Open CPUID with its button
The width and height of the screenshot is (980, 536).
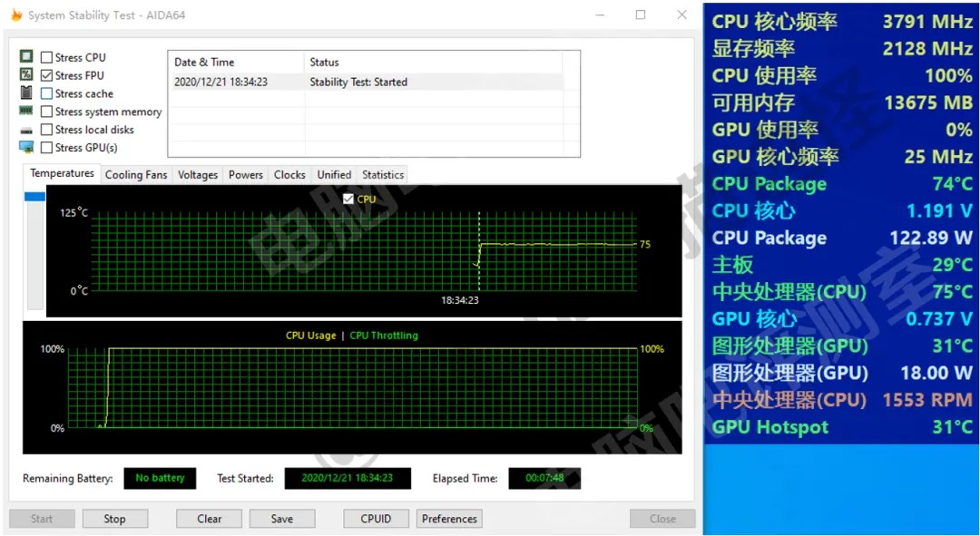376,518
